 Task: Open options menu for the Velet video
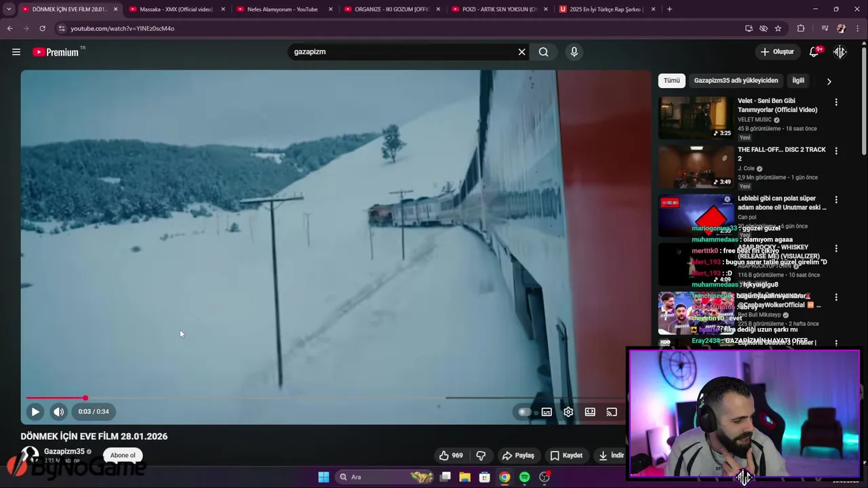[x=836, y=102]
